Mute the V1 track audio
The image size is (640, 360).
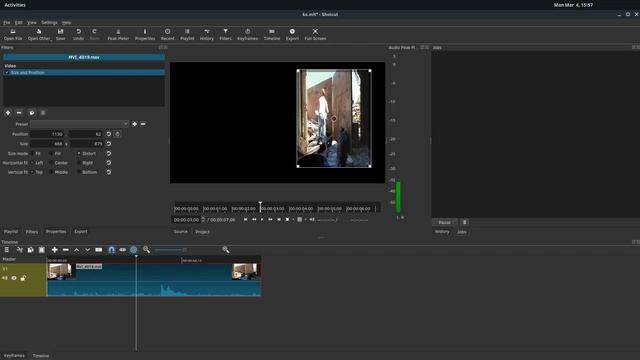tap(5, 278)
